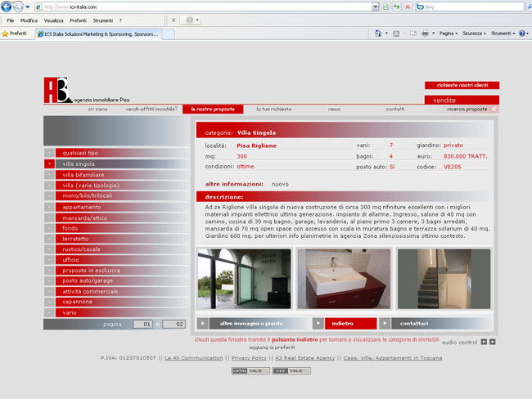Click the green refresh page icon
Image resolution: width=532 pixels, height=399 pixels.
397,7
